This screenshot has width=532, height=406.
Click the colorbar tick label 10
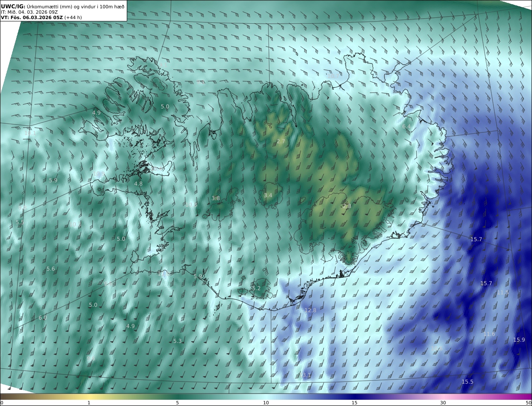click(266, 403)
